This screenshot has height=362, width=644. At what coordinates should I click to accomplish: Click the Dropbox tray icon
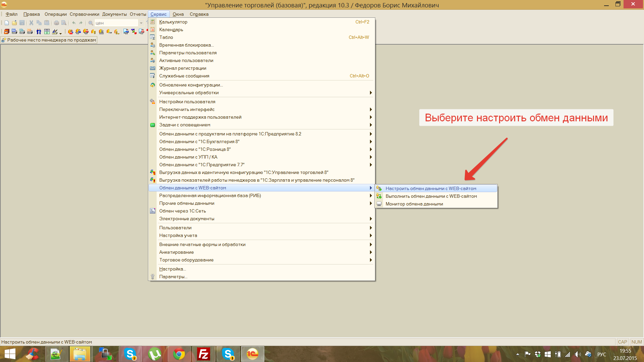point(538,354)
